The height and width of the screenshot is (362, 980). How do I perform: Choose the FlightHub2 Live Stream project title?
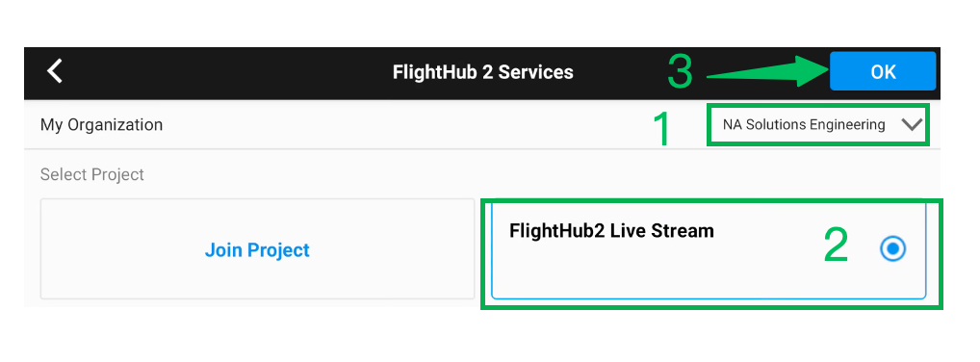[x=611, y=231]
